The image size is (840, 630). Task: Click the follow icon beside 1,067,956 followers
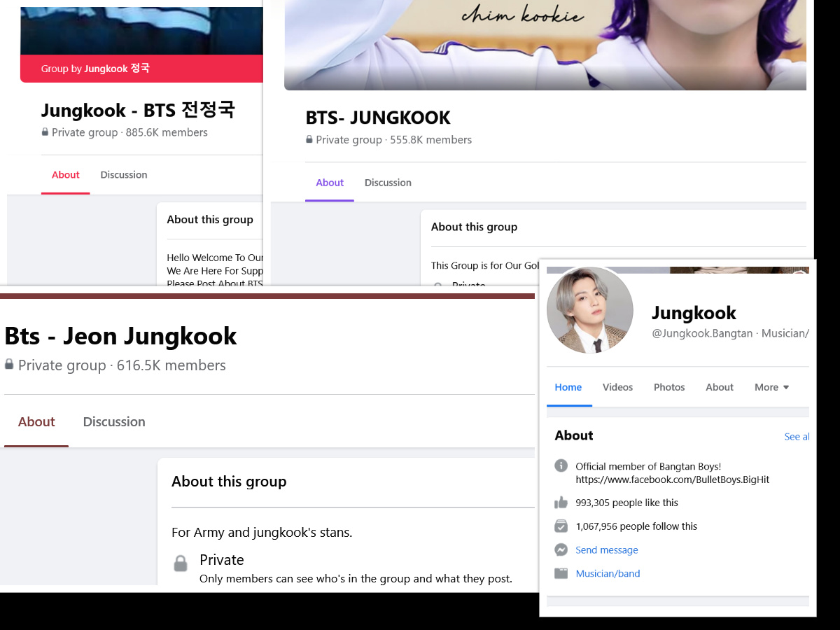561,526
